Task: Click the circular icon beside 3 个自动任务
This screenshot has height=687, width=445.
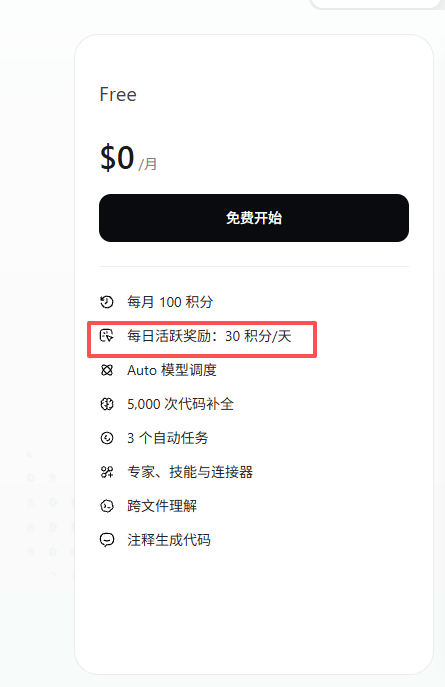Action: (106, 438)
